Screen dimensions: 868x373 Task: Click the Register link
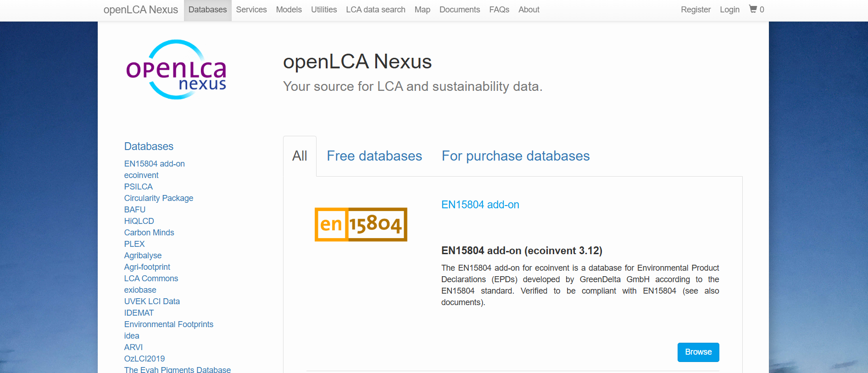click(x=696, y=10)
